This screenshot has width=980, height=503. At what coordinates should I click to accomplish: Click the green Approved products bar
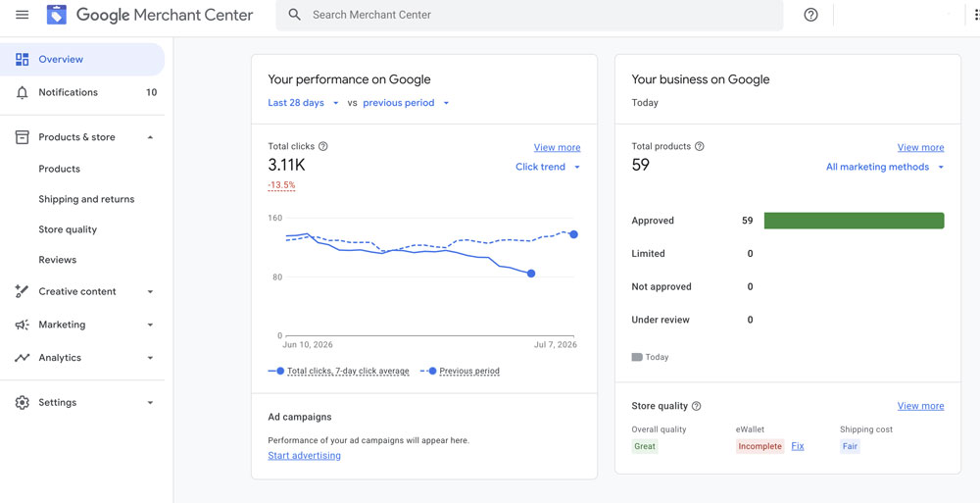854,221
